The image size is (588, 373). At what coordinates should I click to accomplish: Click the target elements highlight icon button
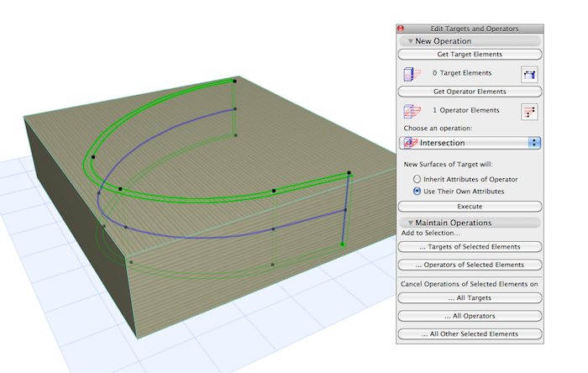coord(529,75)
